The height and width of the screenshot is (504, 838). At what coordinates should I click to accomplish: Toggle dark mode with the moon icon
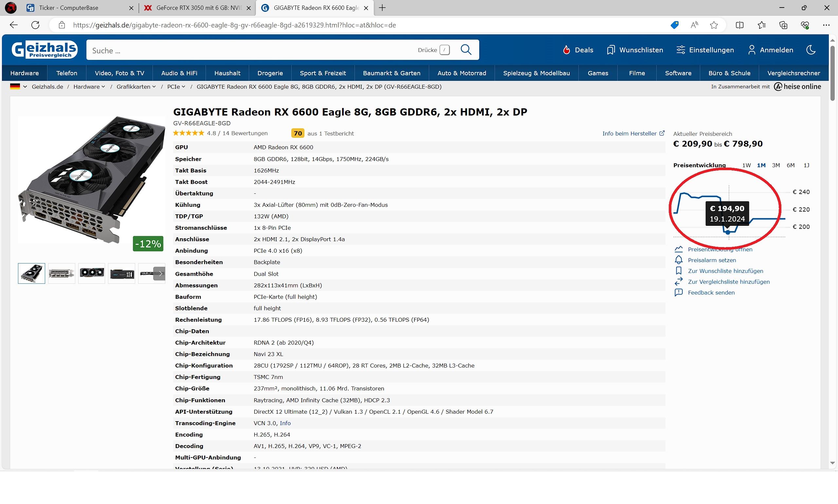(x=811, y=50)
